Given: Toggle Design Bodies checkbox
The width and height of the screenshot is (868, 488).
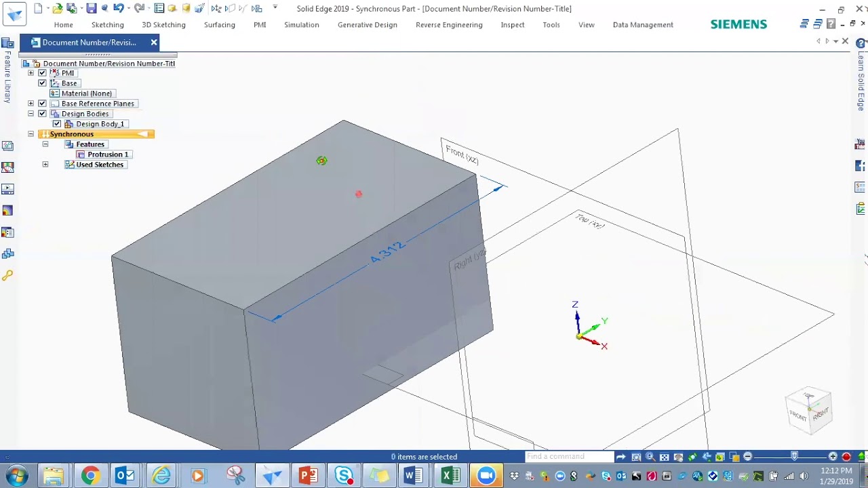Looking at the screenshot, I should coord(42,114).
